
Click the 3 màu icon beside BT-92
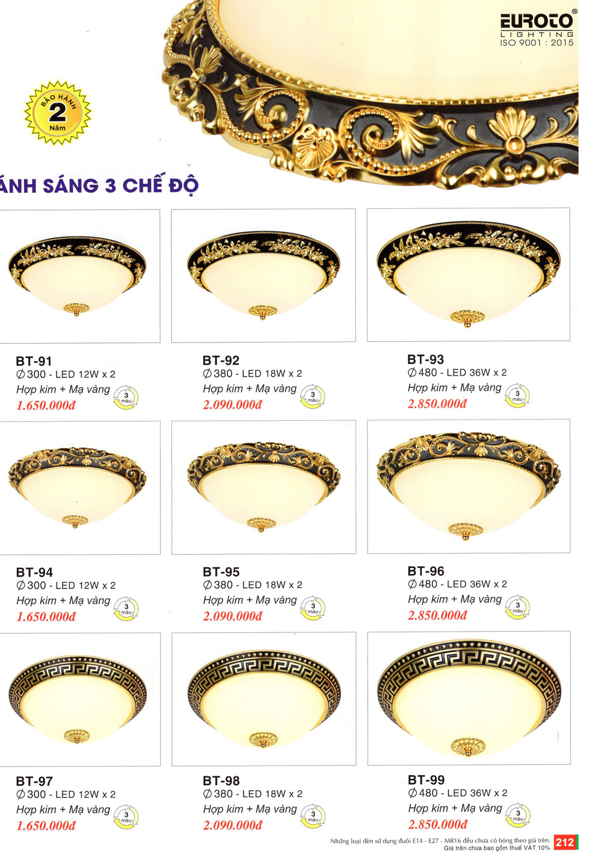(x=312, y=397)
